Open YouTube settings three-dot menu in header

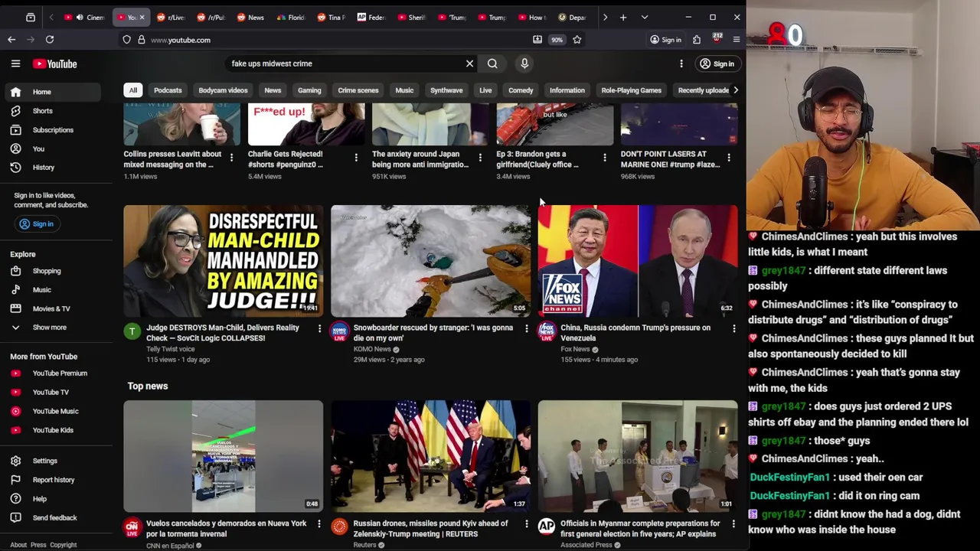point(681,64)
